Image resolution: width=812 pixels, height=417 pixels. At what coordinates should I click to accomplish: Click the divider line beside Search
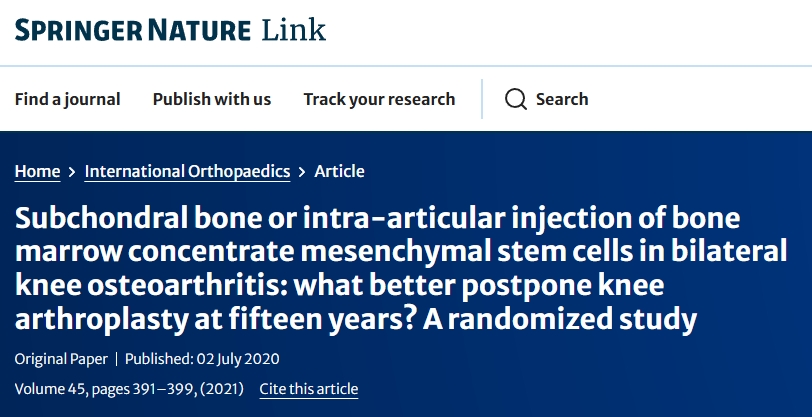tap(482, 99)
